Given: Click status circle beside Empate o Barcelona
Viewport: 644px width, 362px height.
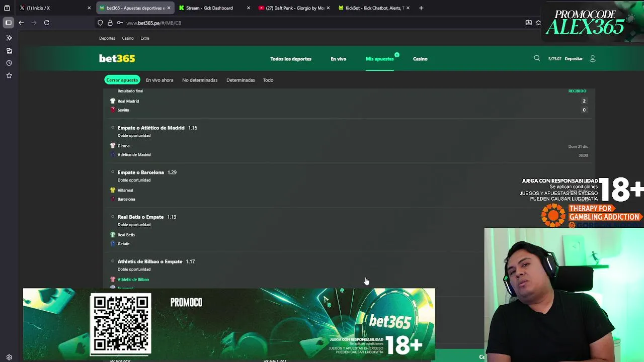Looking at the screenshot, I should (x=113, y=172).
